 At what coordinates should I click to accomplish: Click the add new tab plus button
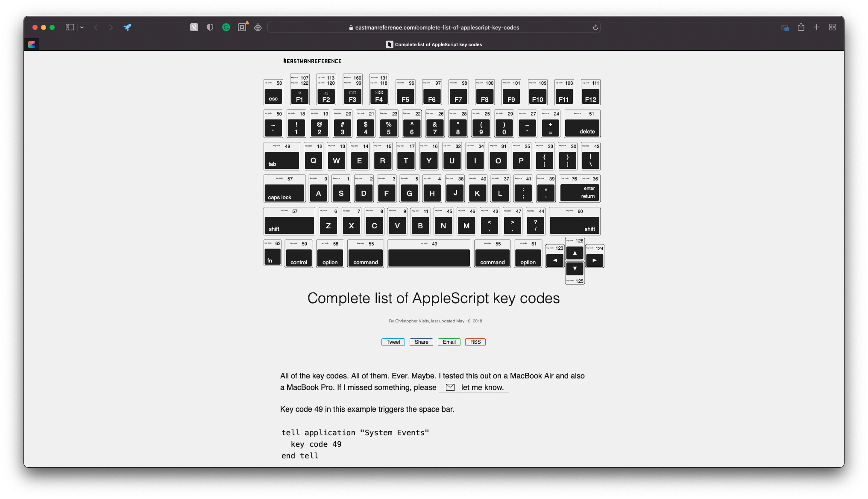point(817,27)
